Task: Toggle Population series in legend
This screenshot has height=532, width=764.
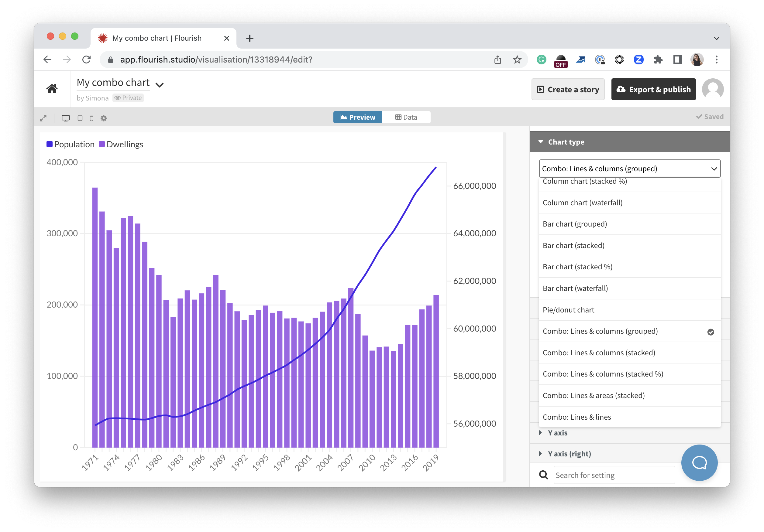Action: click(71, 144)
